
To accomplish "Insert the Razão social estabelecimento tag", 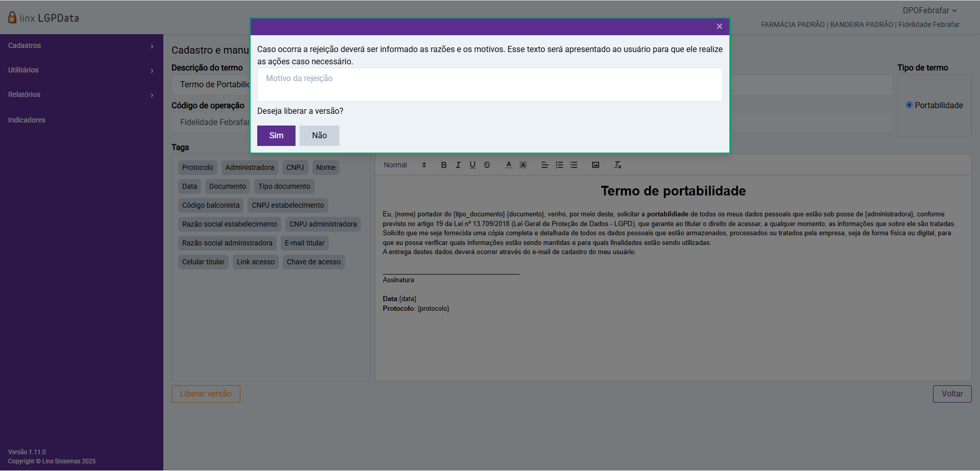I will [x=230, y=224].
